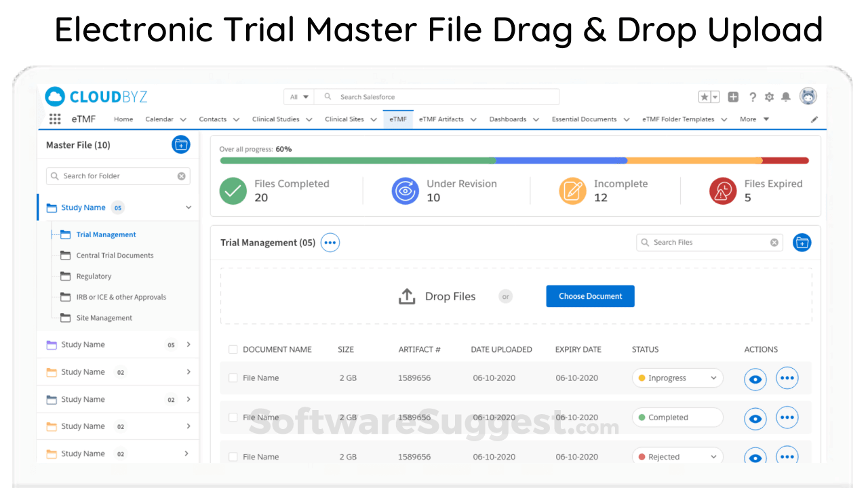Open the Dashboards menu
This screenshot has width=868, height=488.
pos(509,119)
